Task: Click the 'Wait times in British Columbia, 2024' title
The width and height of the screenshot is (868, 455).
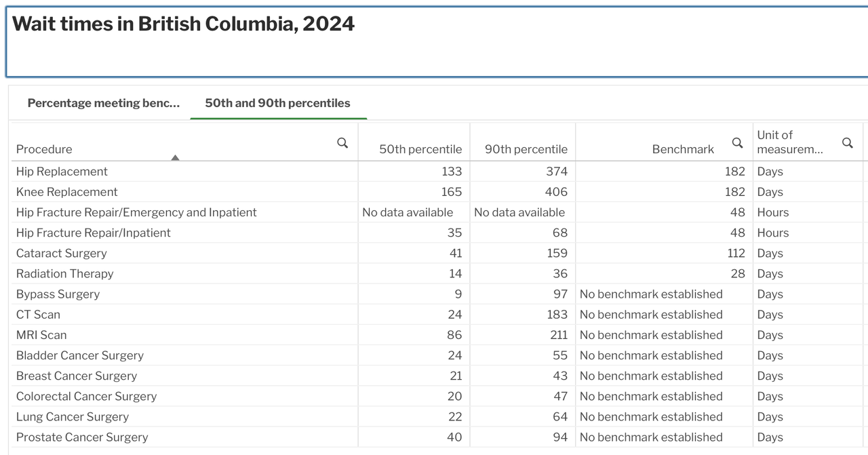Action: [x=183, y=24]
